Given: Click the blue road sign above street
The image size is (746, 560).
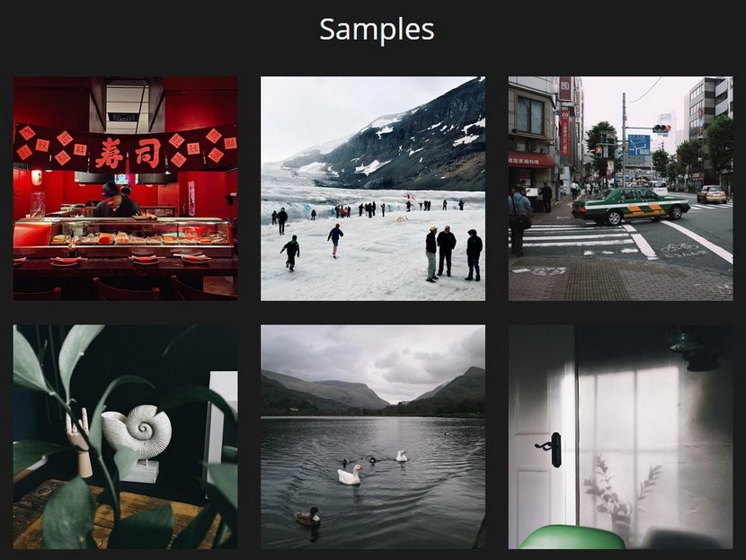Looking at the screenshot, I should click(x=638, y=144).
